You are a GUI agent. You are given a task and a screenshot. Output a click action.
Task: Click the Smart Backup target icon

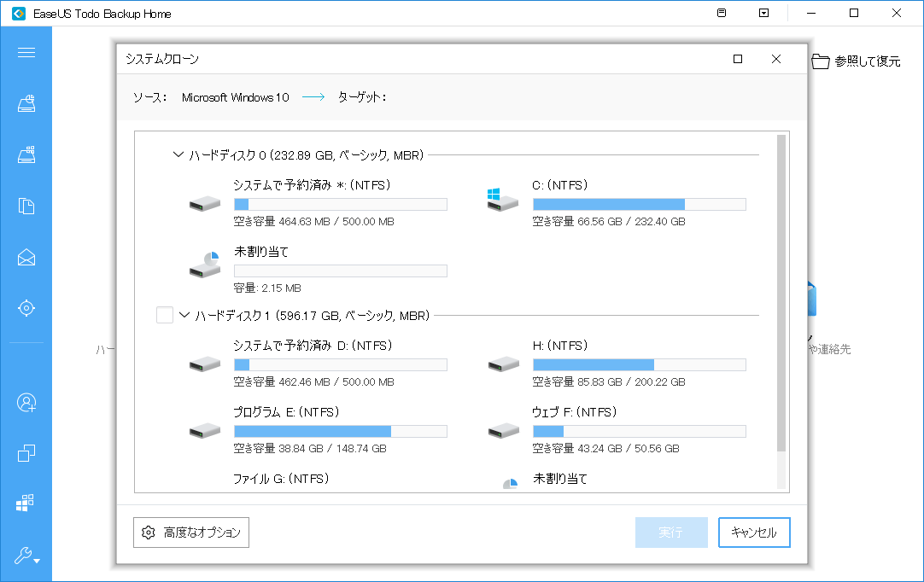[x=26, y=307]
